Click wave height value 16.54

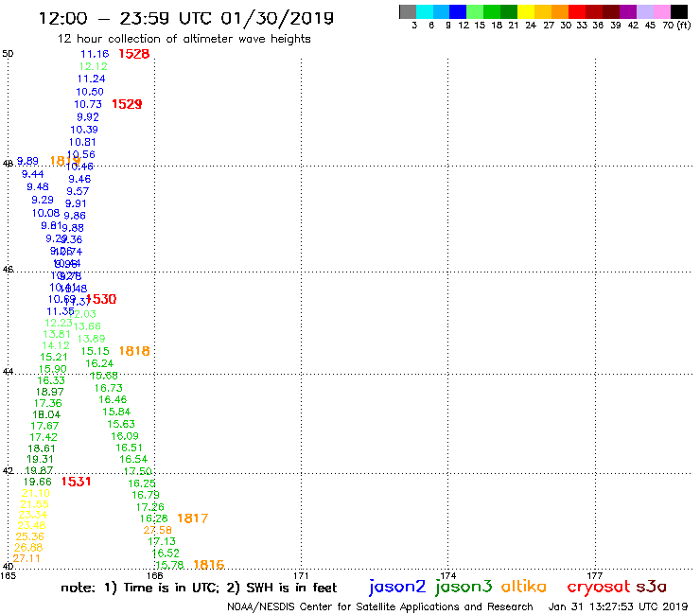pos(133,459)
